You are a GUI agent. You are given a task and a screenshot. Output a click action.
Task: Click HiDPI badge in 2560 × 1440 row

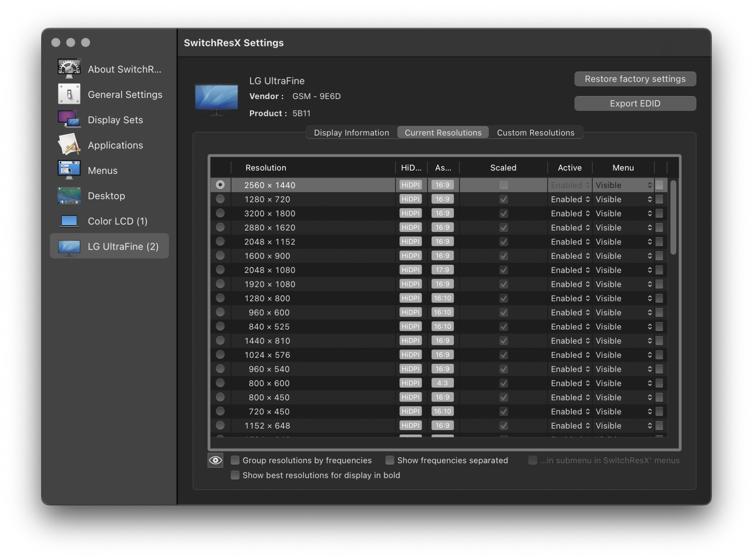click(410, 185)
